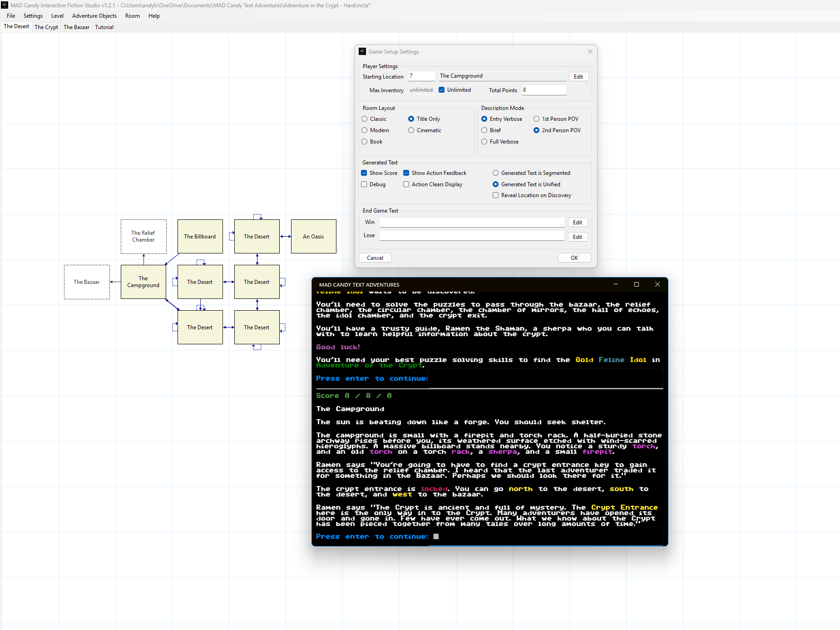840x630 pixels.
Task: Select The Campground room node
Action: pos(143,282)
